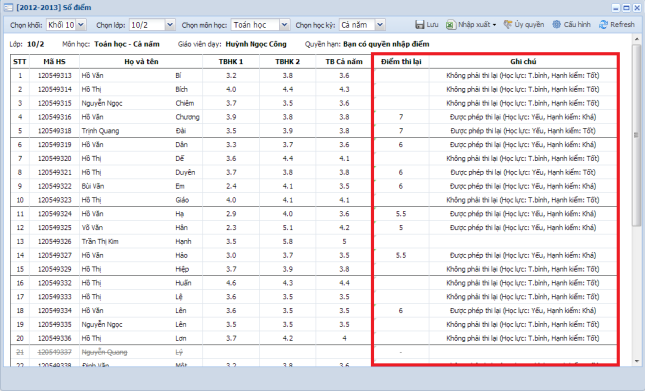Click retake score 6 for Lên row 18

(x=401, y=311)
